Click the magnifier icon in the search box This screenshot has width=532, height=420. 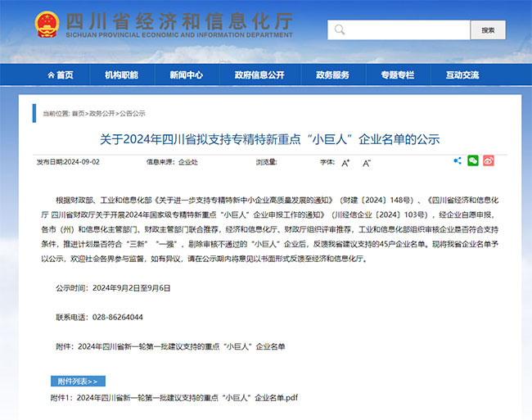tap(338, 30)
